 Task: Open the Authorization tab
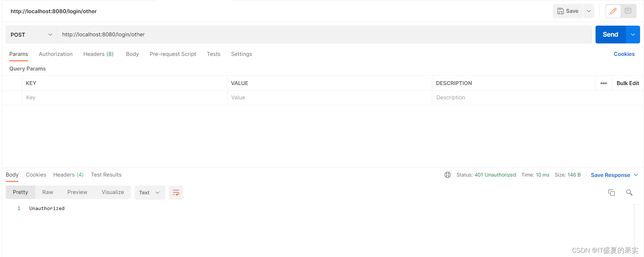point(56,54)
